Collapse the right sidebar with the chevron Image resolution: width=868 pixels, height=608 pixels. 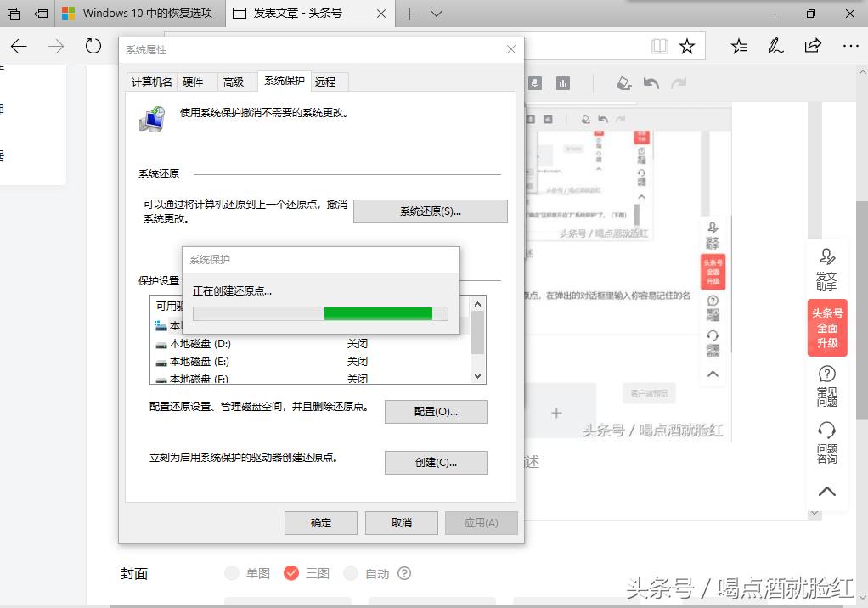point(826,491)
